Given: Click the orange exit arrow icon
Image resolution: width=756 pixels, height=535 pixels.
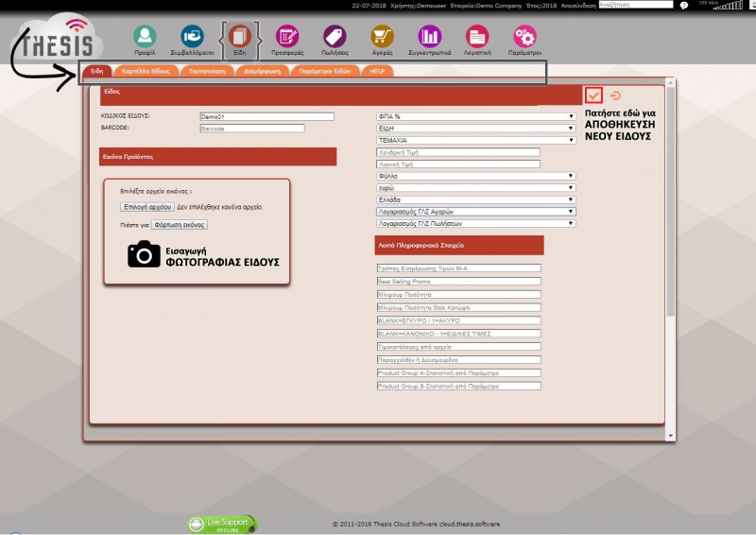Looking at the screenshot, I should click(x=616, y=95).
